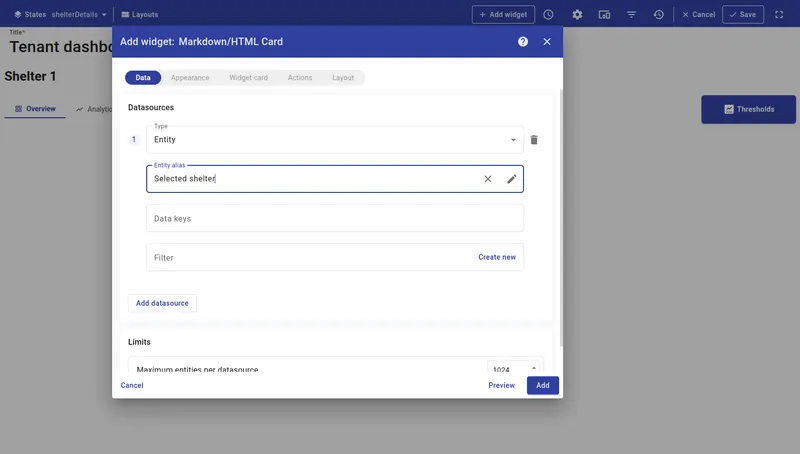Open the timewindow clock icon
This screenshot has width=800, height=454.
[548, 15]
